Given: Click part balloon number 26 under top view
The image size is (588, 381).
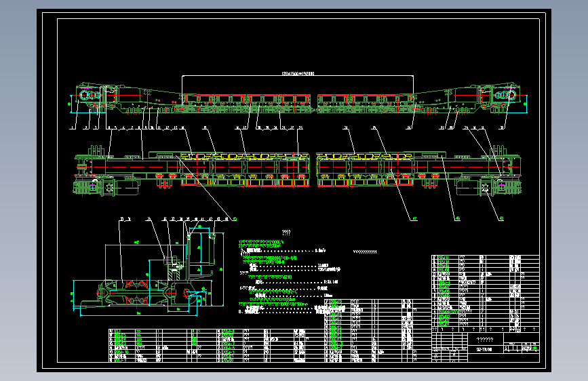Looking at the screenshot, I should tap(409, 127).
